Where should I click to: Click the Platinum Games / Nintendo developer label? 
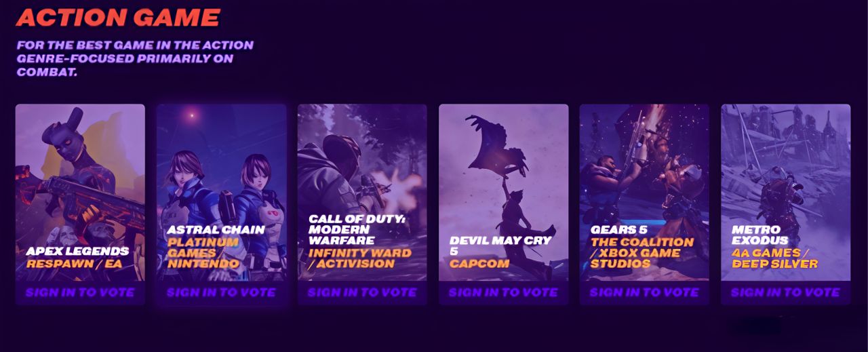(x=203, y=252)
